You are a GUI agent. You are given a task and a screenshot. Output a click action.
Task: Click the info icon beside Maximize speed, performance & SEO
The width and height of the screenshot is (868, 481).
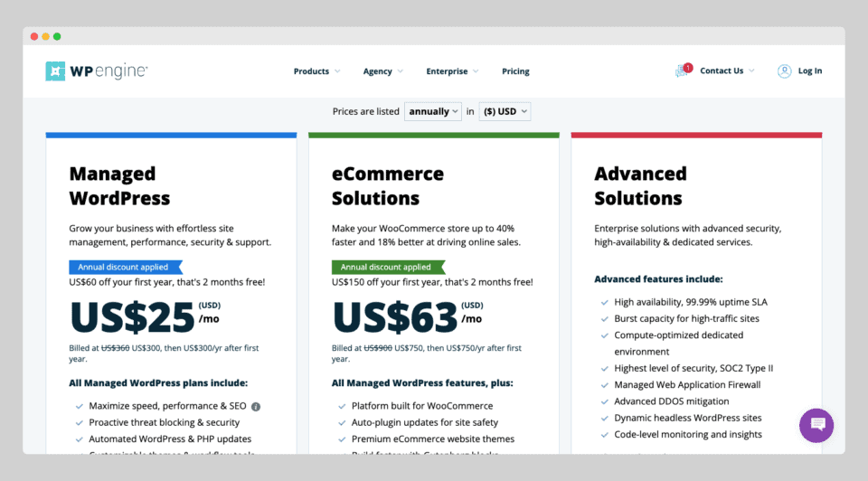[256, 407]
